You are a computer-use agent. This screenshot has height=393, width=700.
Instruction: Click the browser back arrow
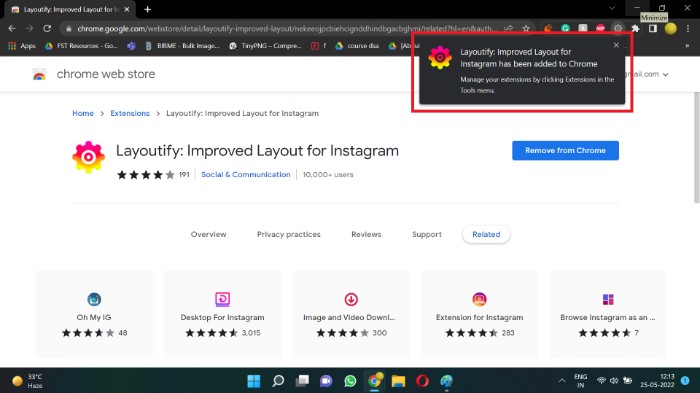[12, 28]
